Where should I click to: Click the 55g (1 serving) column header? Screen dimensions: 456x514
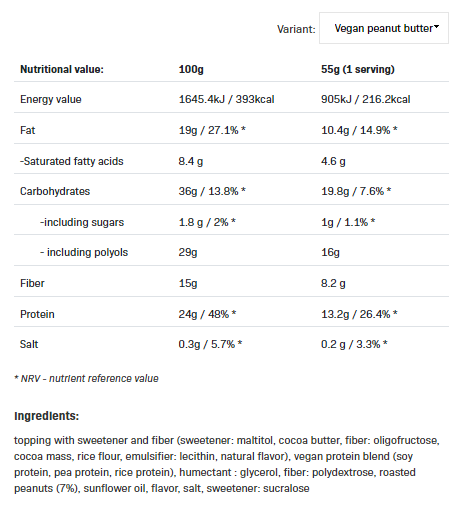point(358,69)
